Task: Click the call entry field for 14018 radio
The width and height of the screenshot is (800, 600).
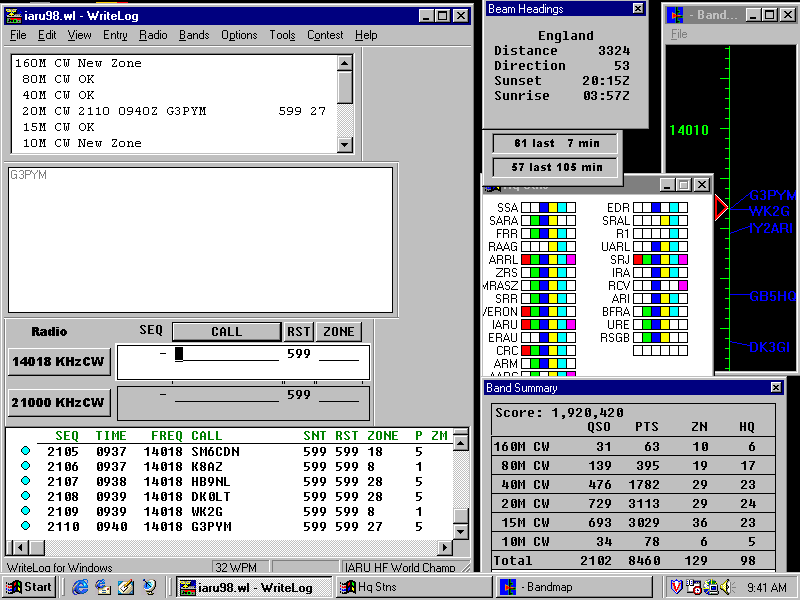Action: click(227, 354)
